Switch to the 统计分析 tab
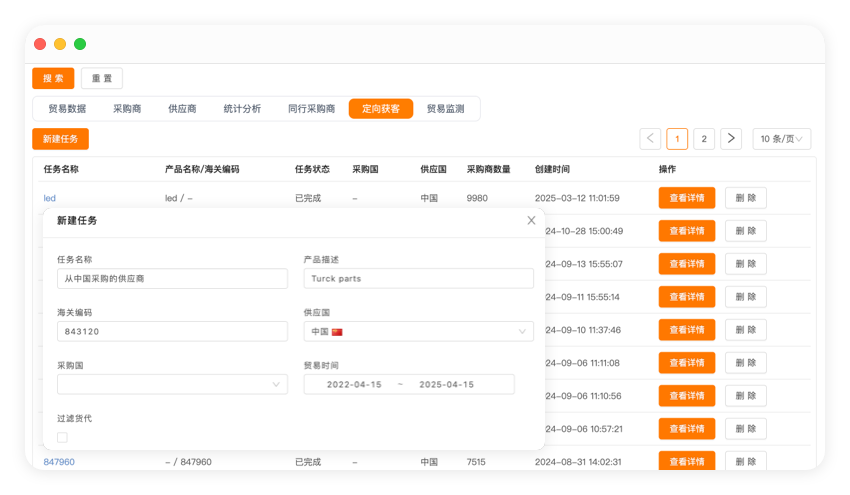 242,109
